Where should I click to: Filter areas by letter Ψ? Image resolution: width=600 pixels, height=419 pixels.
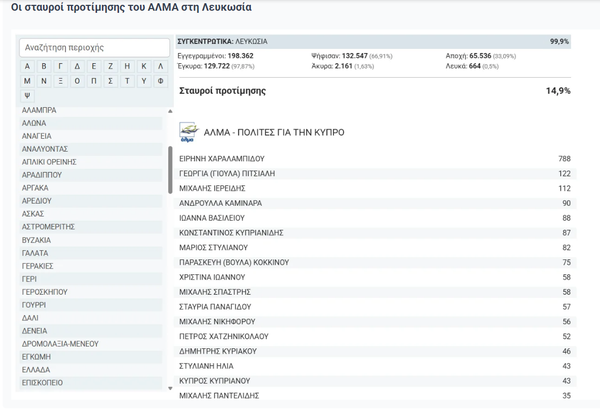coord(27,96)
